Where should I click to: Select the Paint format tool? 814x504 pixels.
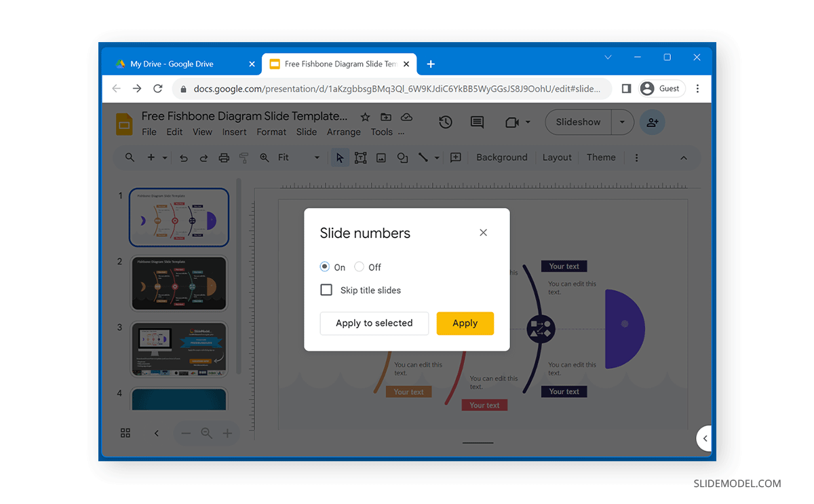244,157
